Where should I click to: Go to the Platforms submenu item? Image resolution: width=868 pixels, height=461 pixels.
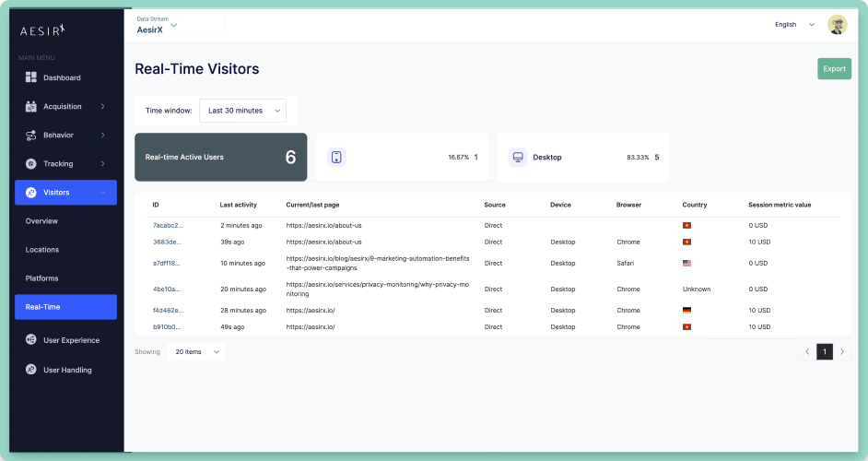[42, 278]
